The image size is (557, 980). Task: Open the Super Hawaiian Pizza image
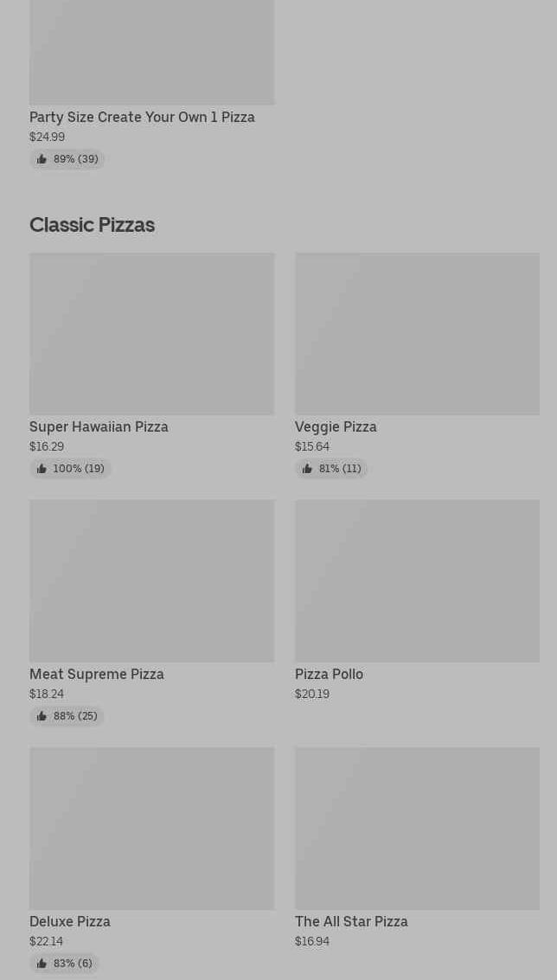tap(151, 333)
